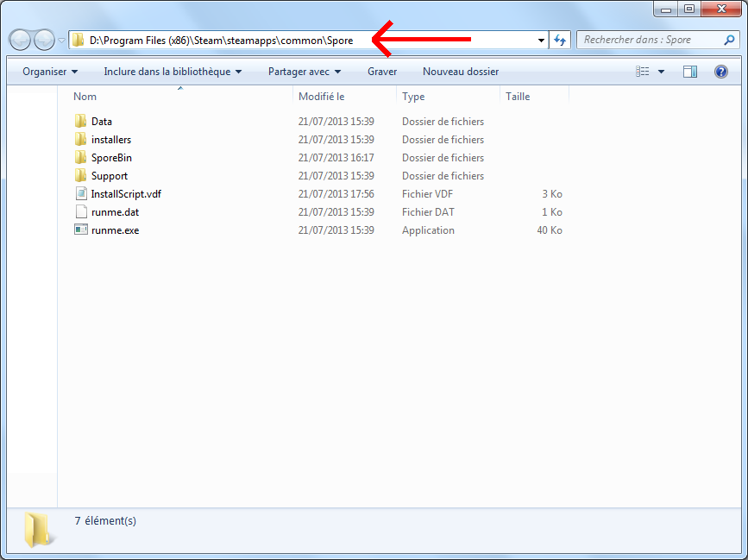The height and width of the screenshot is (560, 748).
Task: Create a Nouveau dossier
Action: coord(461,72)
